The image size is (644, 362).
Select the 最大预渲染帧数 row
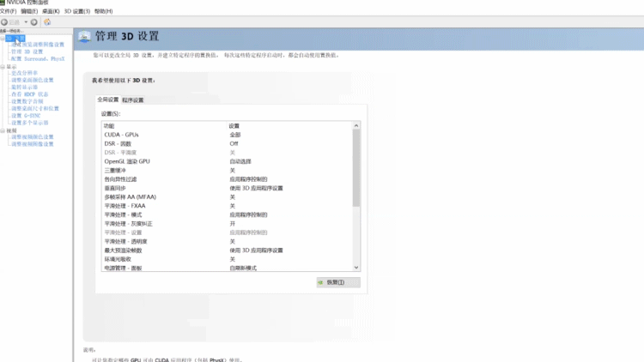228,250
